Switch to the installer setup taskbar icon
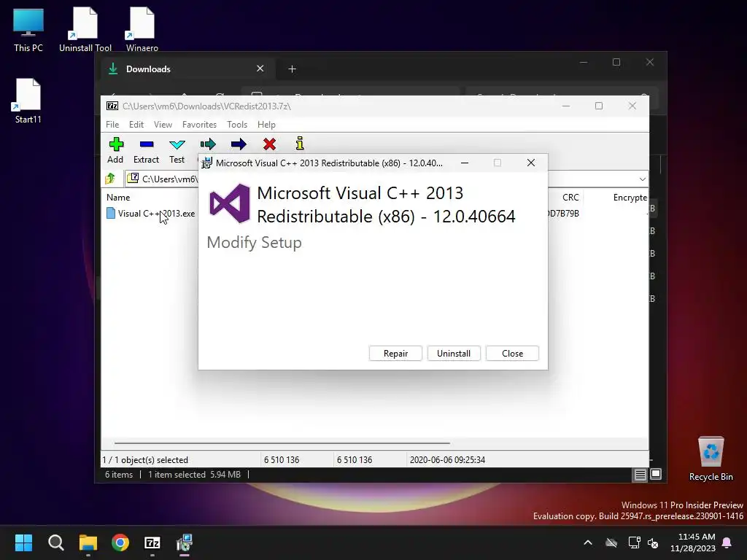Viewport: 747px width, 560px height. pos(185,542)
